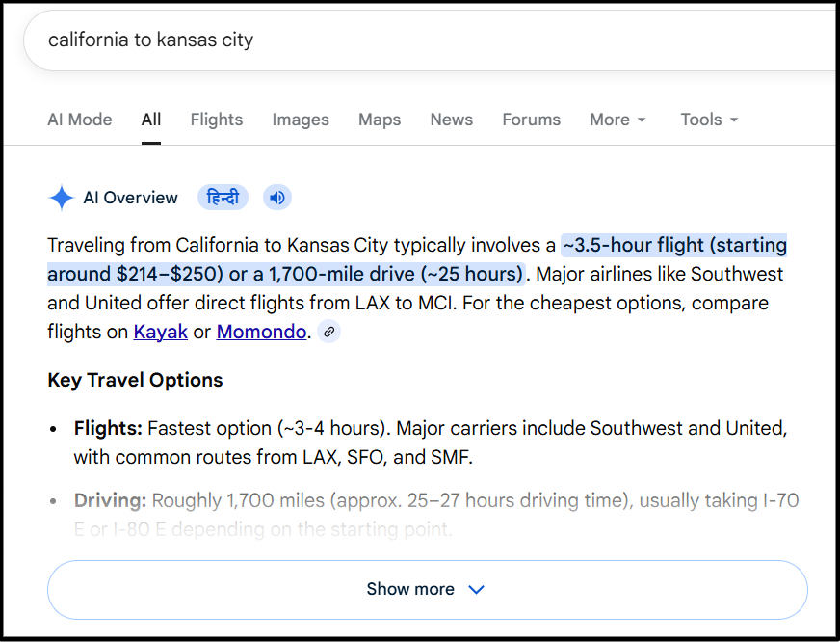Image resolution: width=840 pixels, height=642 pixels.
Task: Switch AI Overview language to Hindi
Action: point(223,198)
